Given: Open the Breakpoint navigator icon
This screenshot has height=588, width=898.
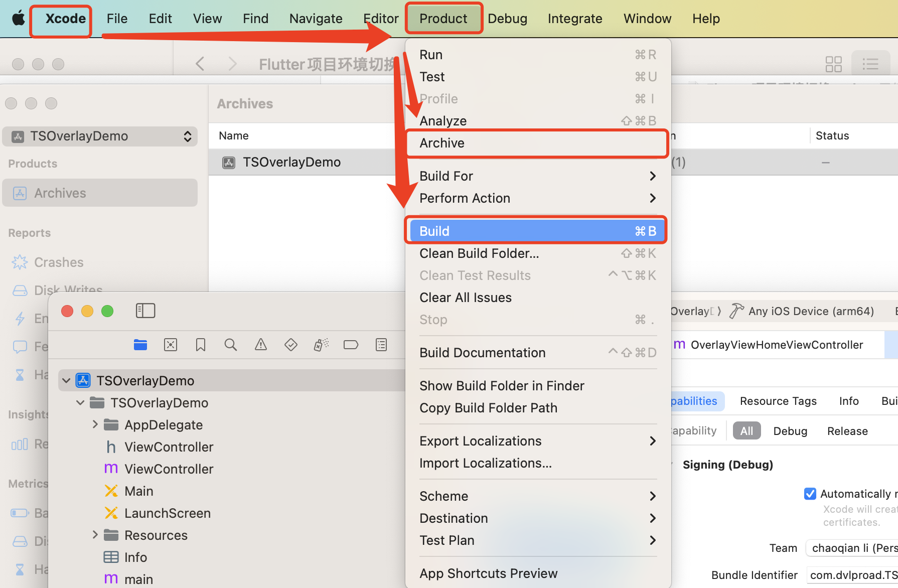Looking at the screenshot, I should coord(351,345).
